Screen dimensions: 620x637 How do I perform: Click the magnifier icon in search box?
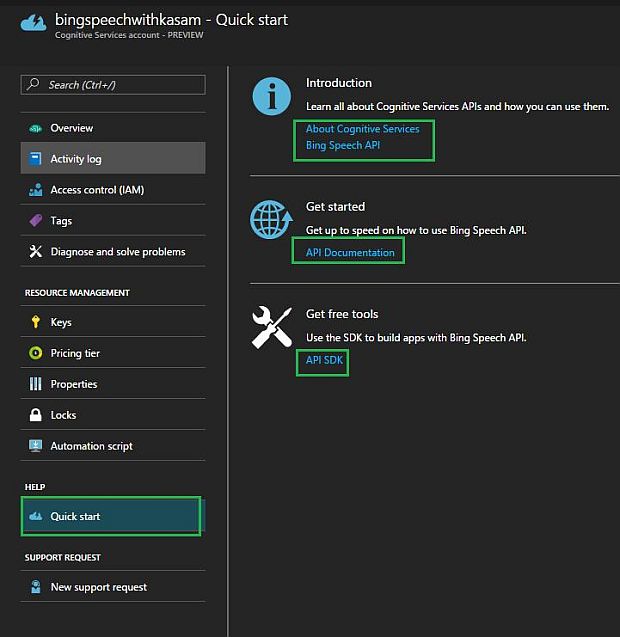click(x=33, y=84)
